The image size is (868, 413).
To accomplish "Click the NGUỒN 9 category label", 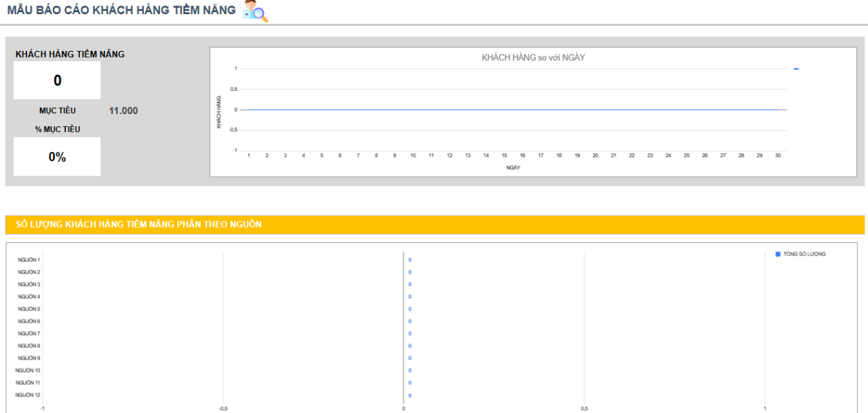I will [x=28, y=358].
